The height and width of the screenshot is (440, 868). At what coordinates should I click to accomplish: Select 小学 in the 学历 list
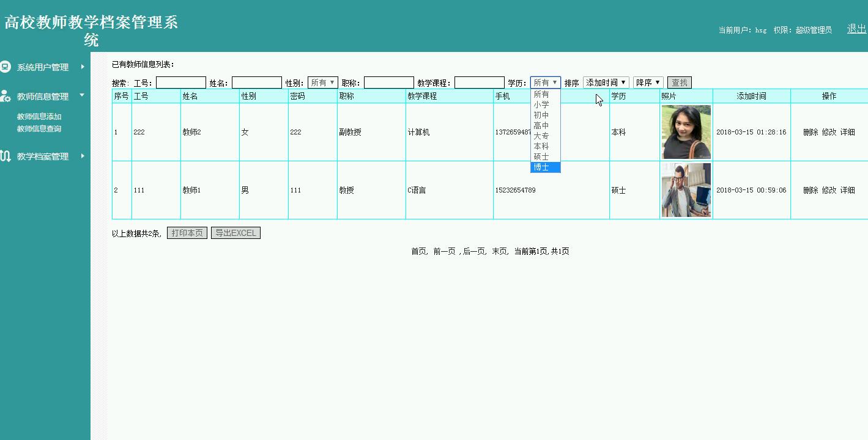pos(546,105)
